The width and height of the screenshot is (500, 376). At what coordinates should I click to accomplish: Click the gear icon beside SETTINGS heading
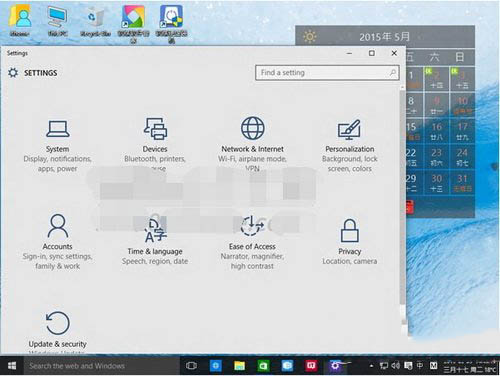[13, 73]
